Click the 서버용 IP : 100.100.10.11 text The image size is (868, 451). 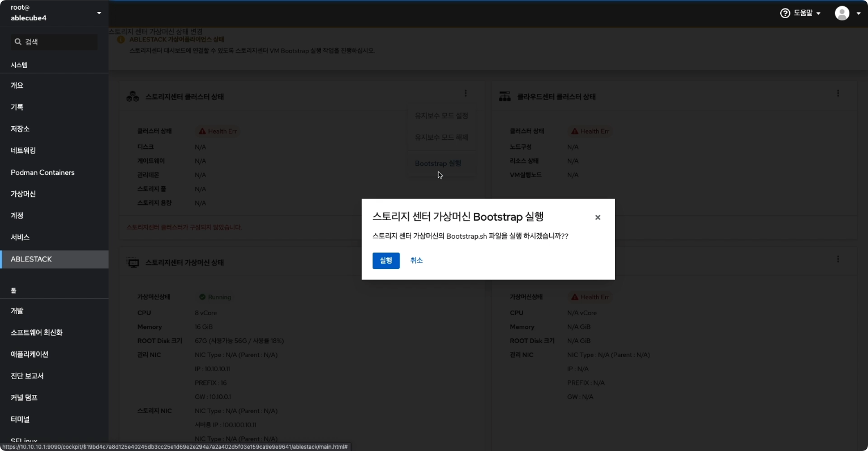click(x=225, y=425)
